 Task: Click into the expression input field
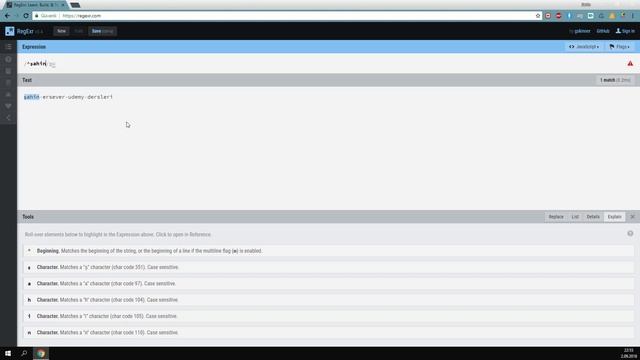tap(322, 64)
